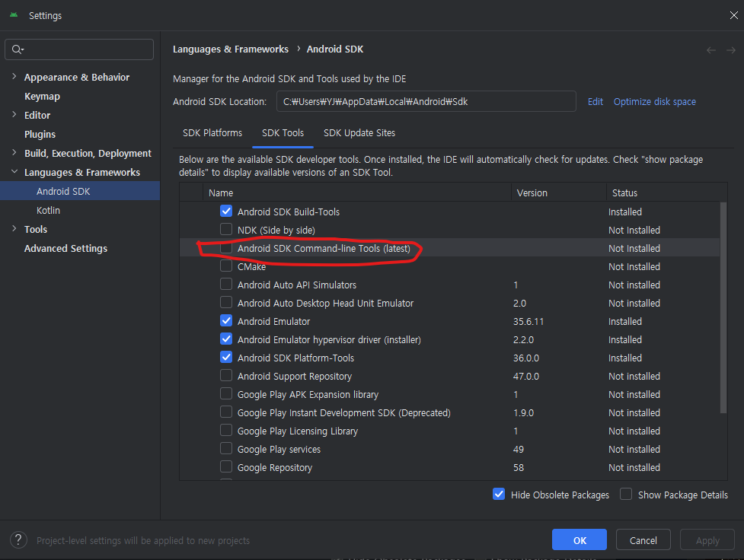
Task: Switch to the SDK Update Sites tab
Action: coord(359,133)
